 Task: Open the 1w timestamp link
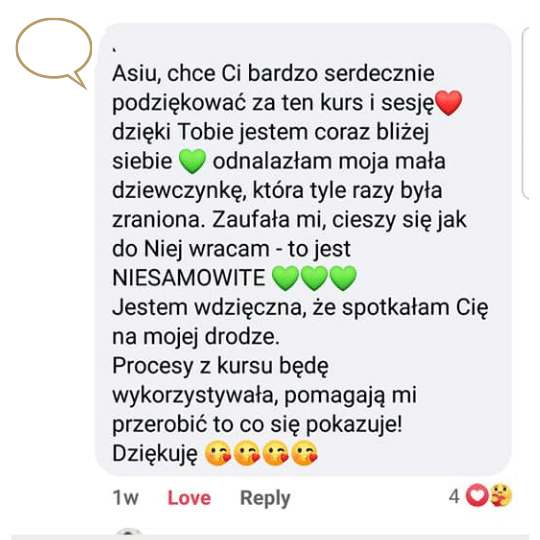click(x=125, y=498)
